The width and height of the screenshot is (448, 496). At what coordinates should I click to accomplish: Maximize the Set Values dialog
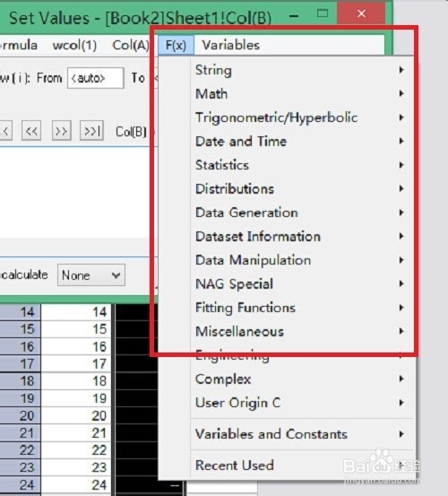click(323, 13)
